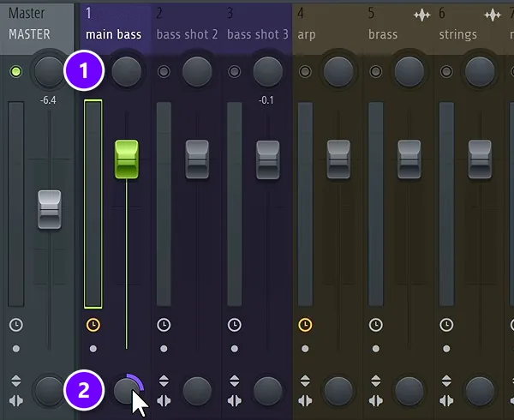Click the bass shot 3 latency clock icon
The height and width of the screenshot is (420, 514).
tap(234, 325)
